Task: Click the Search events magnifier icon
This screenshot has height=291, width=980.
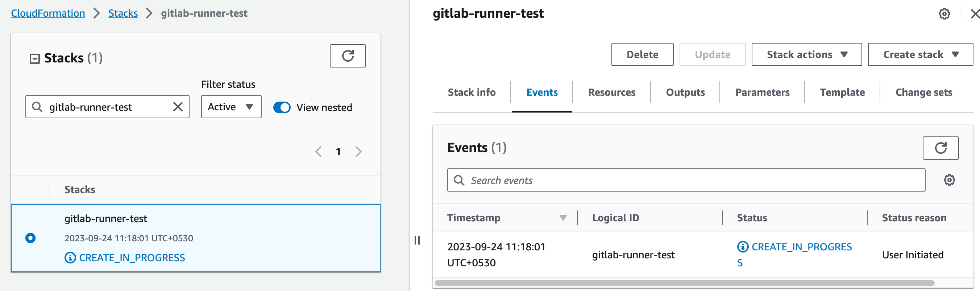Action: [x=459, y=180]
